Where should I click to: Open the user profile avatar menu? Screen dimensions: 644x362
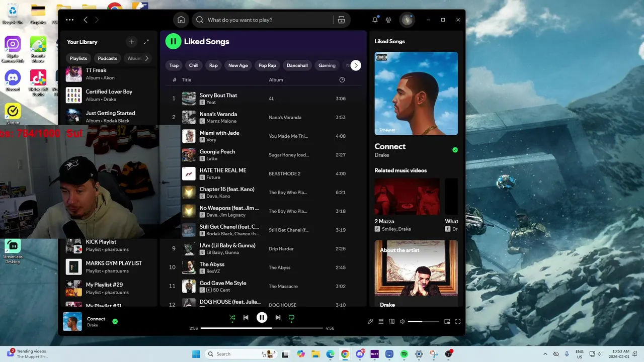407,20
